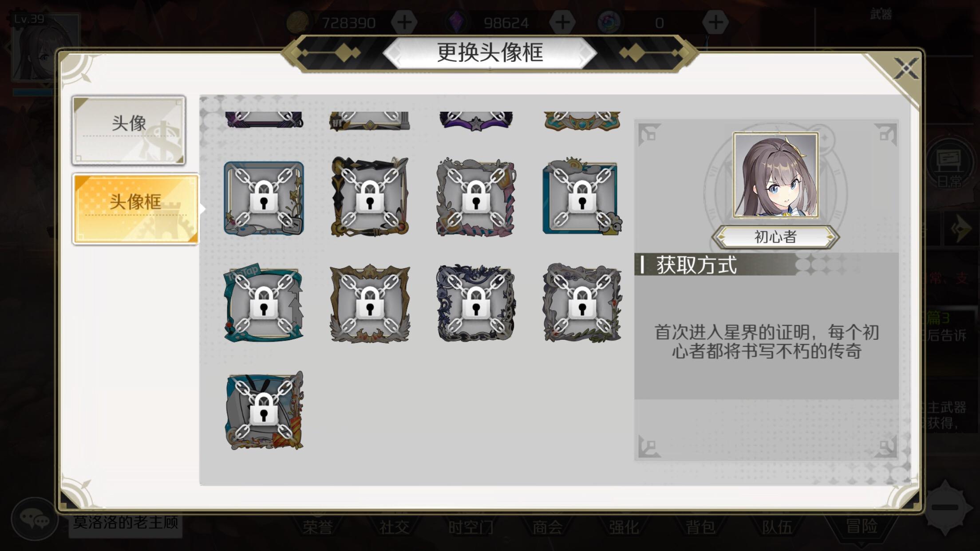Open the chat bubble icon
This screenshot has height=551, width=980.
pos(34,520)
